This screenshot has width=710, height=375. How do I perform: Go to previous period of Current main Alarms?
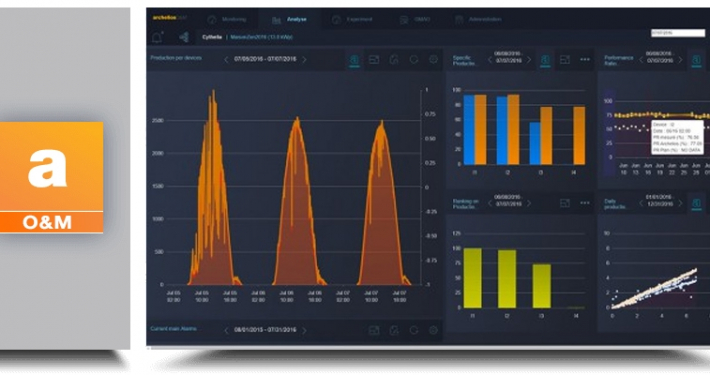pyautogui.click(x=226, y=330)
